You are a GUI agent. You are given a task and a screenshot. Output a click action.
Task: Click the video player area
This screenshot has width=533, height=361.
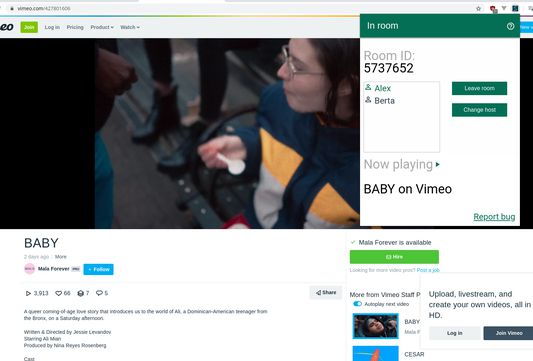(180, 133)
